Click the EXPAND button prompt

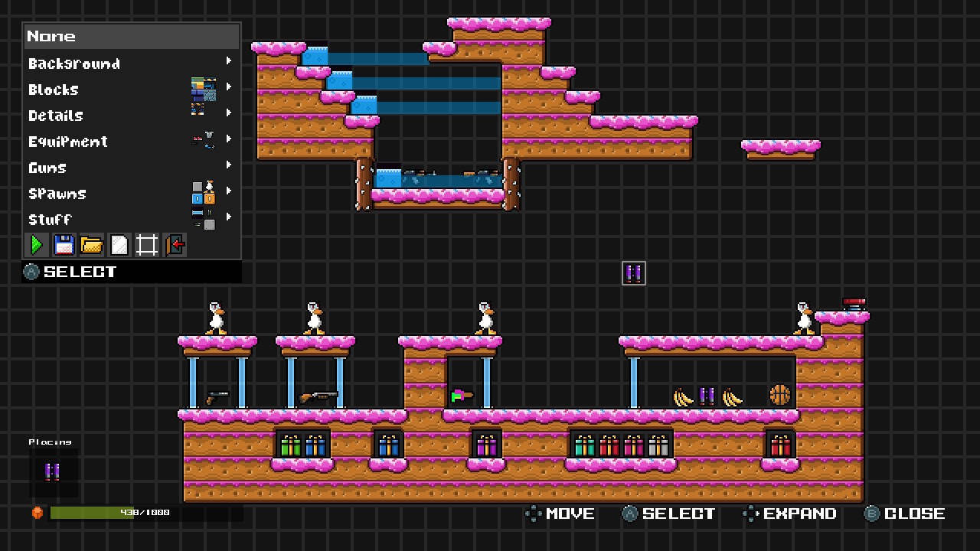(790, 514)
